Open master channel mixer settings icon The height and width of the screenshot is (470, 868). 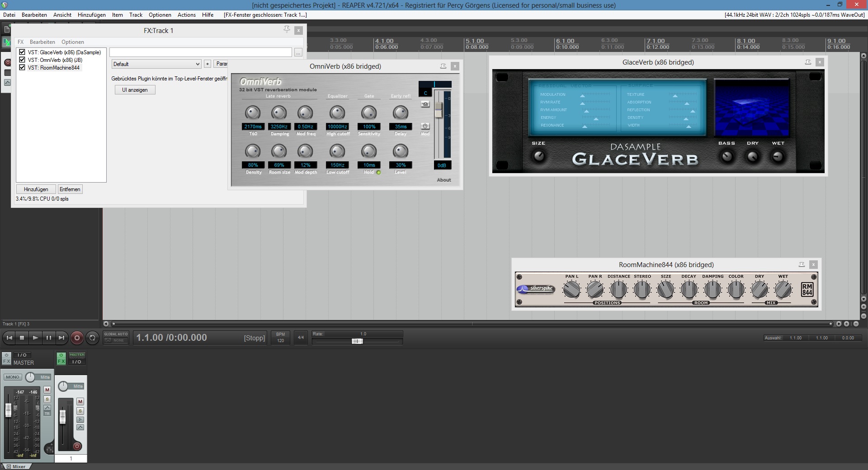pos(49,450)
